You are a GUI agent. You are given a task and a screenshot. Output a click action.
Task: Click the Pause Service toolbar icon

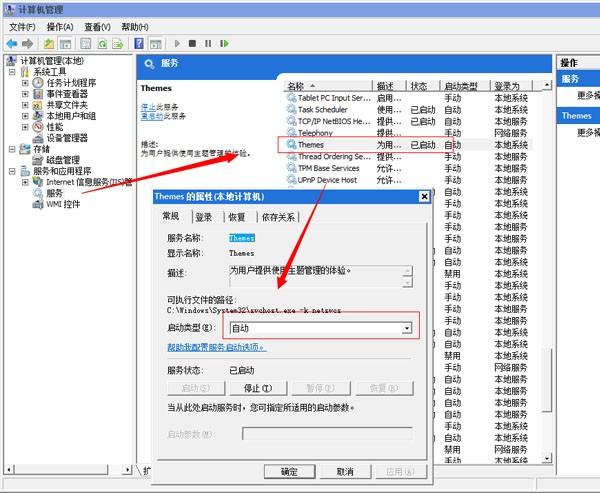tap(208, 44)
